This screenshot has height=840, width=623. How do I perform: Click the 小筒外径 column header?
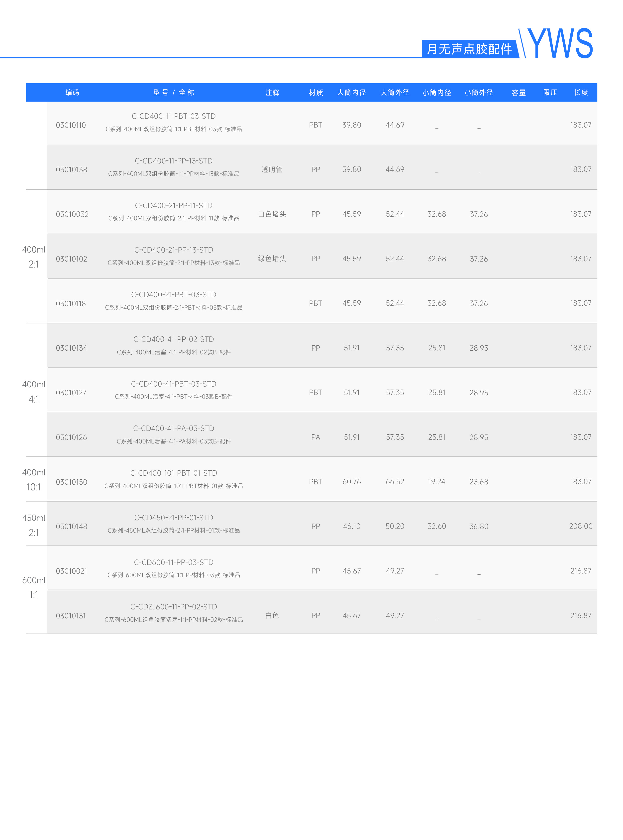(x=479, y=92)
